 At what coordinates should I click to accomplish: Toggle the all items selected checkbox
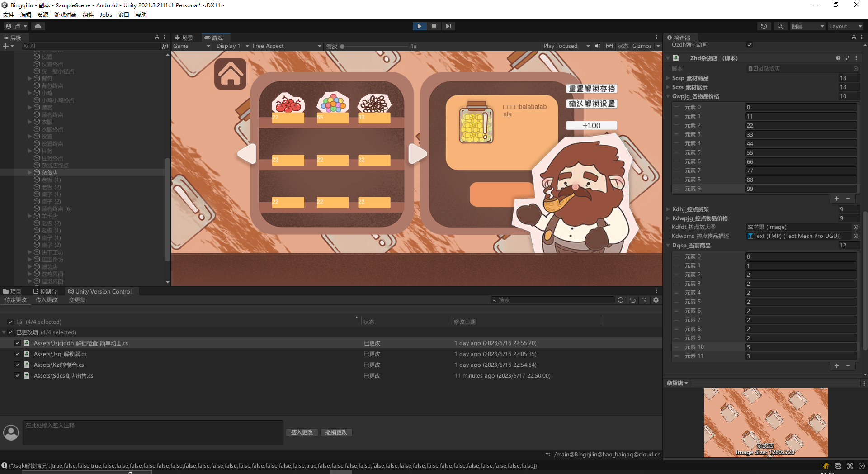tap(10, 322)
